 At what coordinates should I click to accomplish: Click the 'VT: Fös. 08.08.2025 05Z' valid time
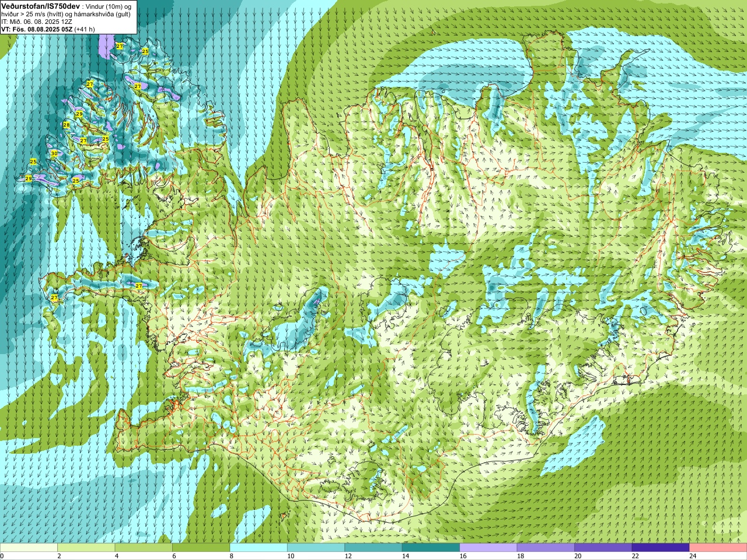tap(37, 29)
